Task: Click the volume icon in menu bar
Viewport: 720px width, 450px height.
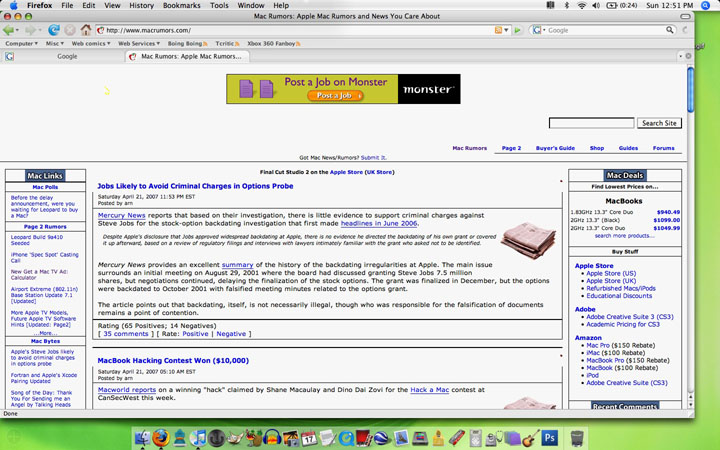Action: (596, 5)
